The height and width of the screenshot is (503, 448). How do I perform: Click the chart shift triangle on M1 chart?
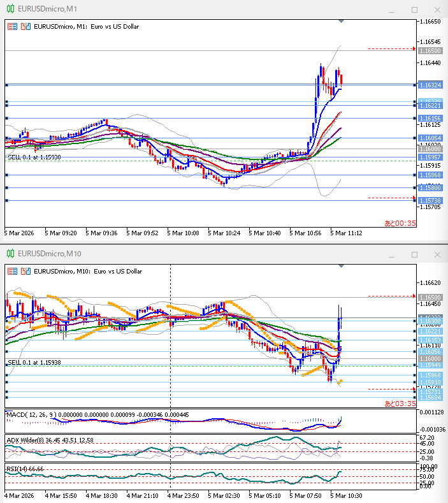[342, 22]
